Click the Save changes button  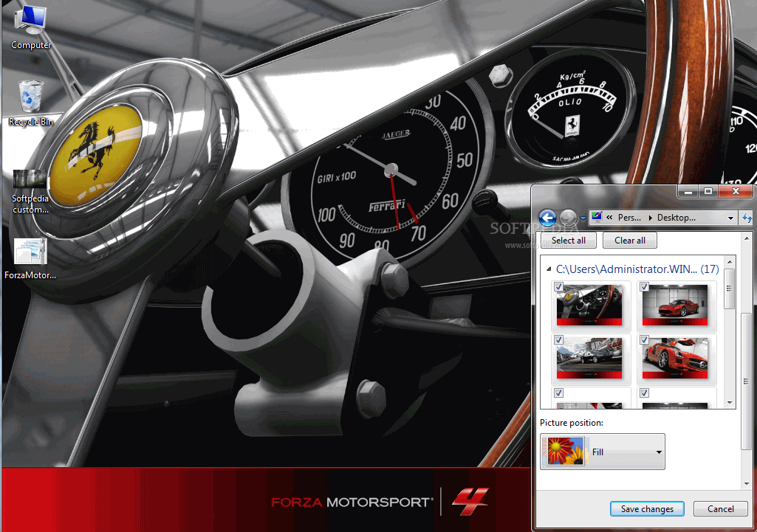647,509
